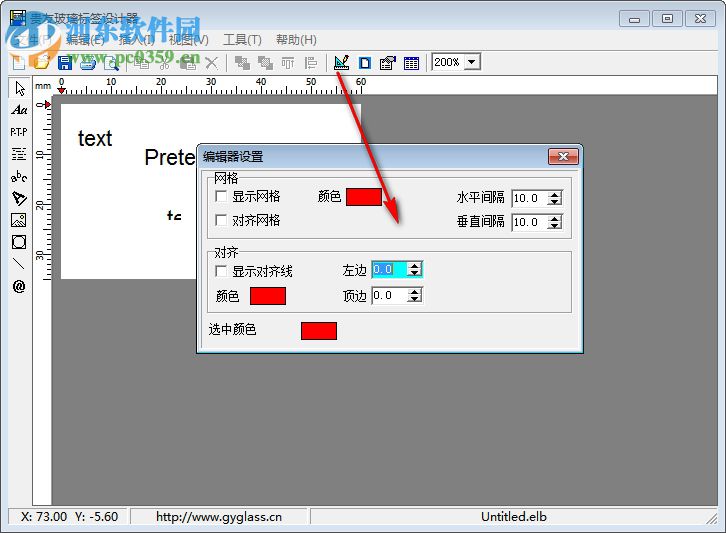Screen dimensions: 726x533
Task: Increase 顶边 spinner value
Action: pyautogui.click(x=415, y=292)
